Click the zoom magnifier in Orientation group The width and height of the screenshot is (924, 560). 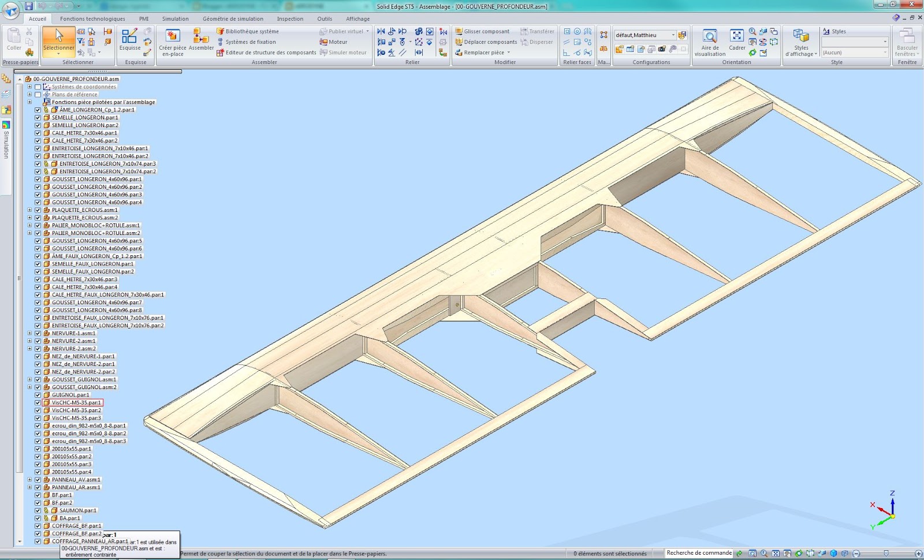tap(752, 32)
